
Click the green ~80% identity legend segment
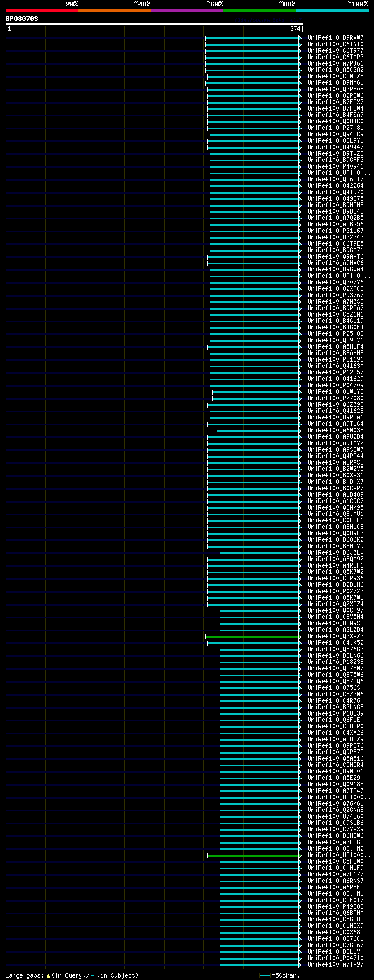[259, 11]
